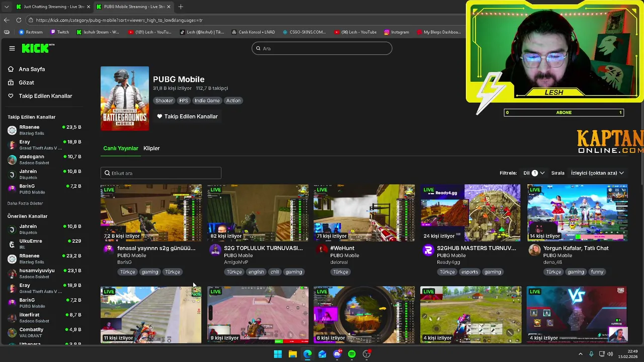Viewport: 644px width, 362px height.
Task: Select Eray channel in followed list
Action: (x=44, y=145)
